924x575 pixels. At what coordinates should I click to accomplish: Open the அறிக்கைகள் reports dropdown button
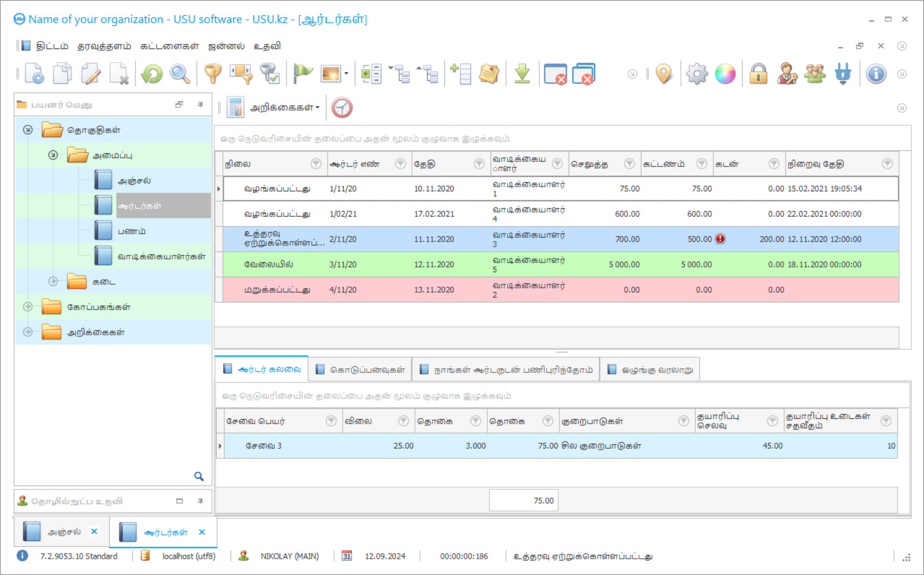coord(273,107)
